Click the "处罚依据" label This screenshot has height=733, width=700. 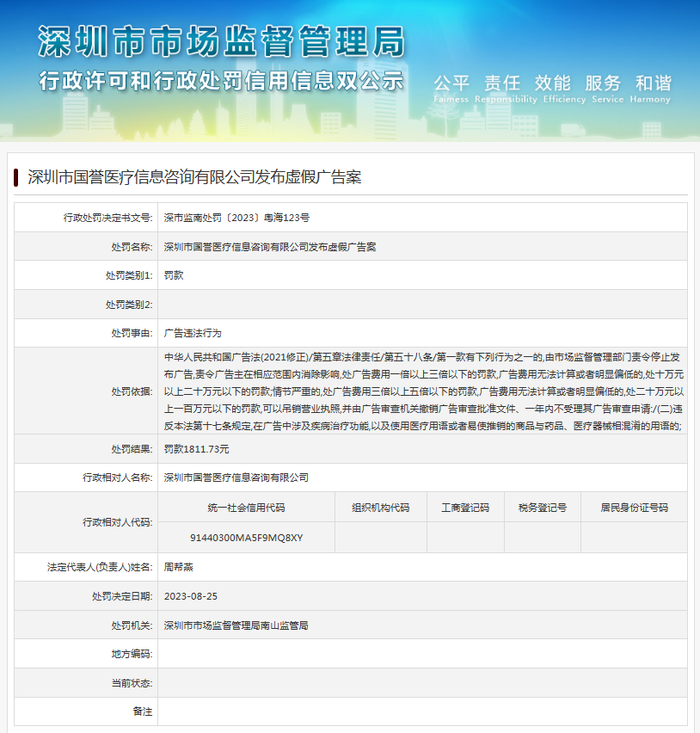click(x=132, y=391)
